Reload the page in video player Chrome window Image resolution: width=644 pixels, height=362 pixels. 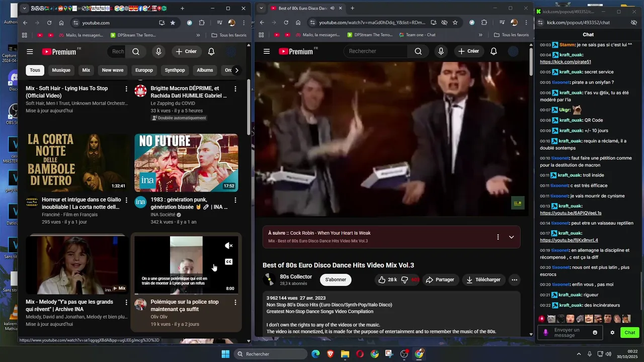click(x=286, y=23)
